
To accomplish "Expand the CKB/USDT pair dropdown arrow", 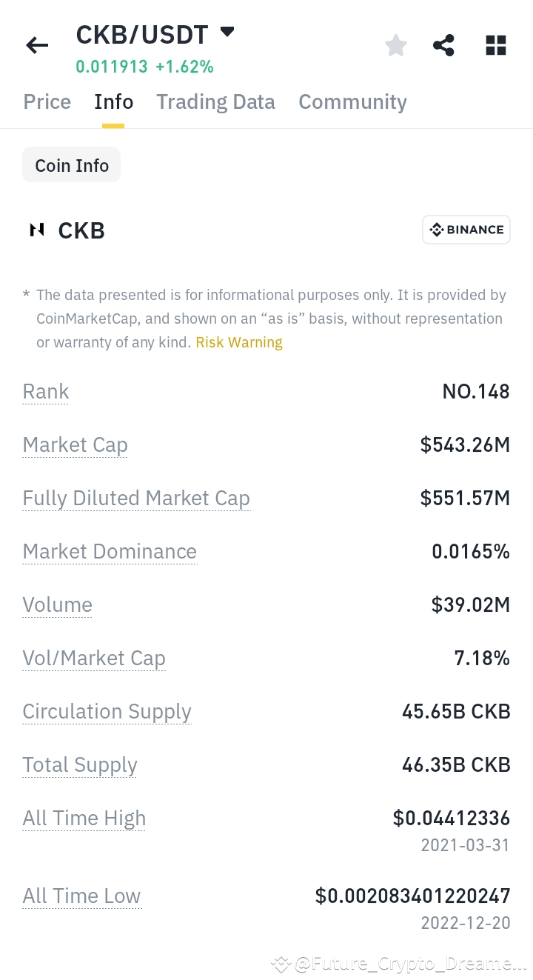I will [x=227, y=32].
